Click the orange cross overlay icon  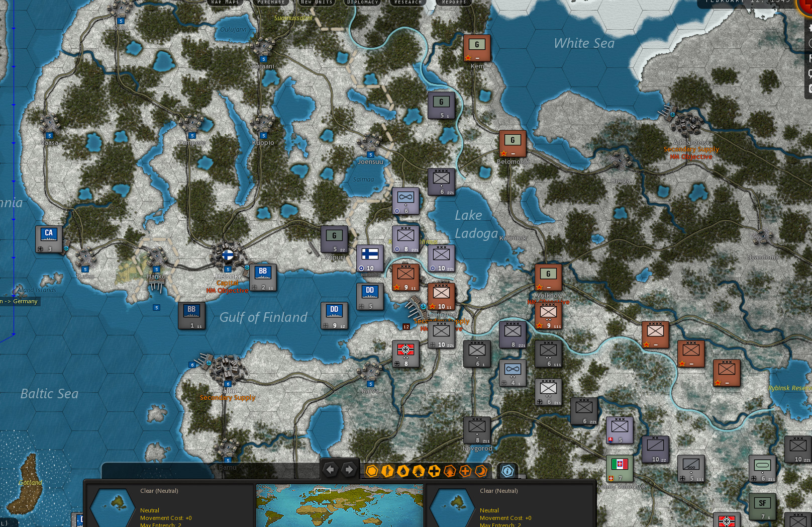click(x=466, y=471)
